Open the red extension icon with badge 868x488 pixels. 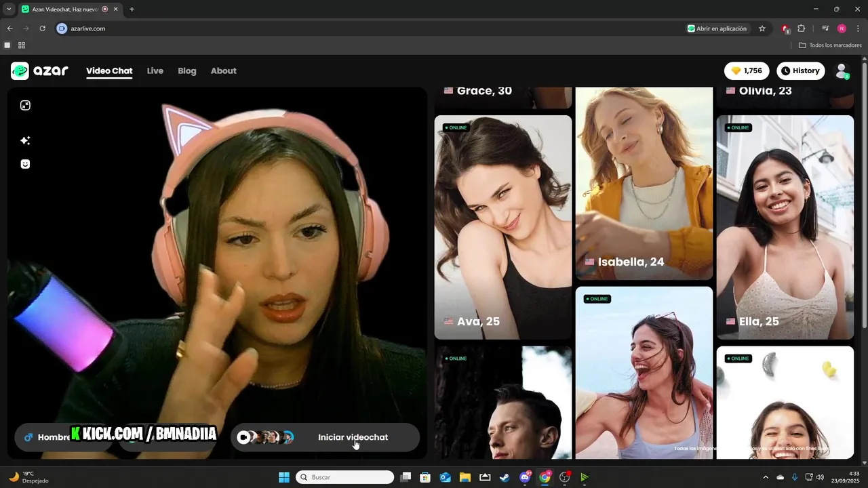[x=785, y=28]
